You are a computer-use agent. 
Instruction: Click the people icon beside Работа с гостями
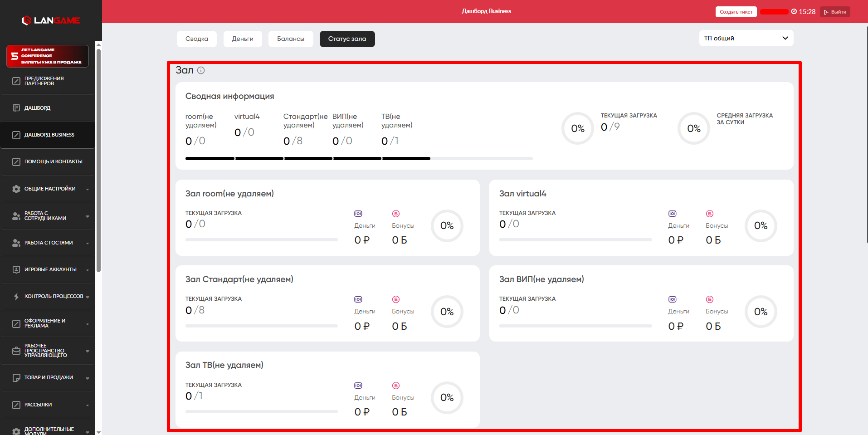click(16, 243)
